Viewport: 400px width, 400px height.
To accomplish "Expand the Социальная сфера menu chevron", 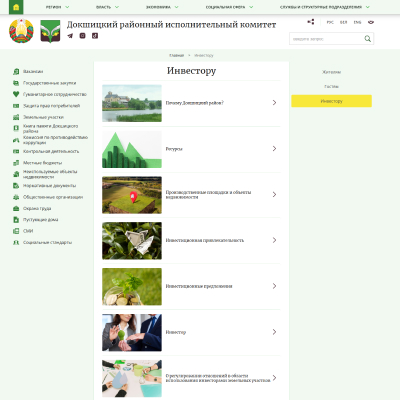I will (x=251, y=7).
